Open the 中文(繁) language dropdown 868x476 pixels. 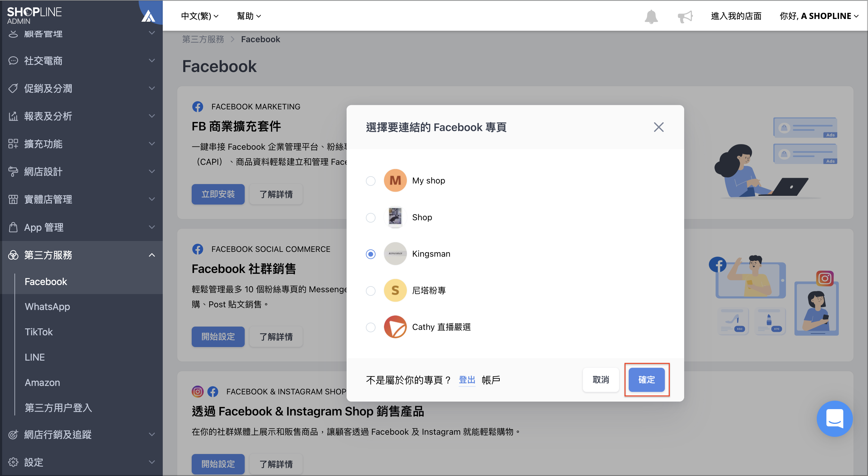click(x=200, y=16)
